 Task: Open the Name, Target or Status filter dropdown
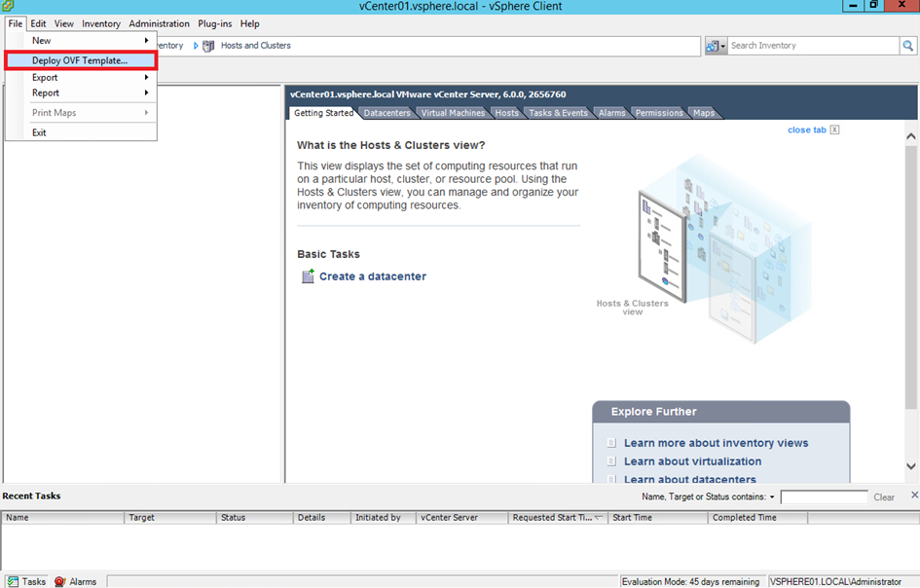pyautogui.click(x=708, y=497)
